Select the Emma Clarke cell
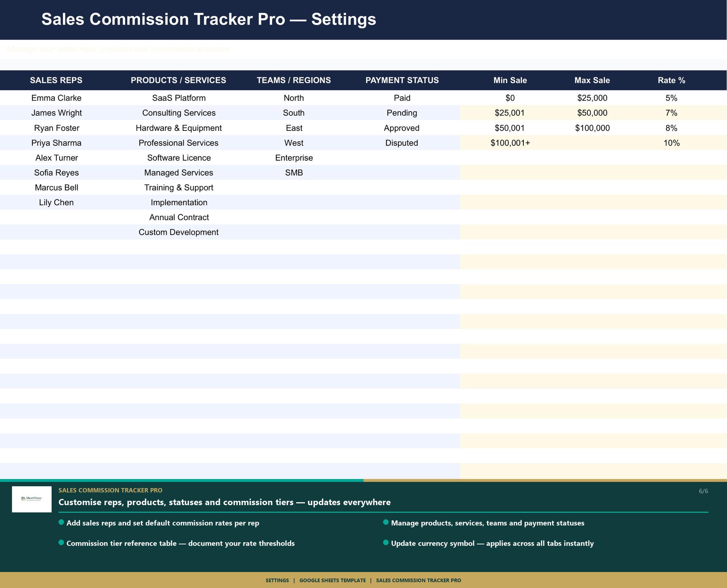The width and height of the screenshot is (727, 588). (56, 98)
